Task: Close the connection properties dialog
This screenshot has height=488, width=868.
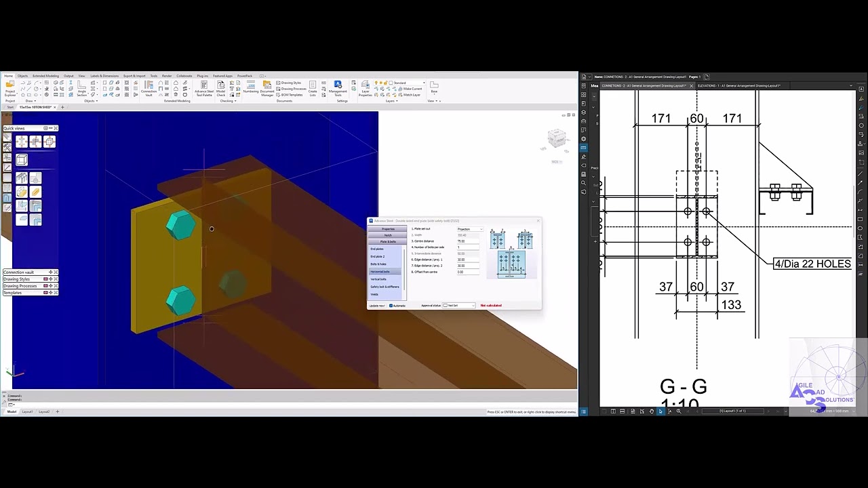Action: [x=538, y=221]
